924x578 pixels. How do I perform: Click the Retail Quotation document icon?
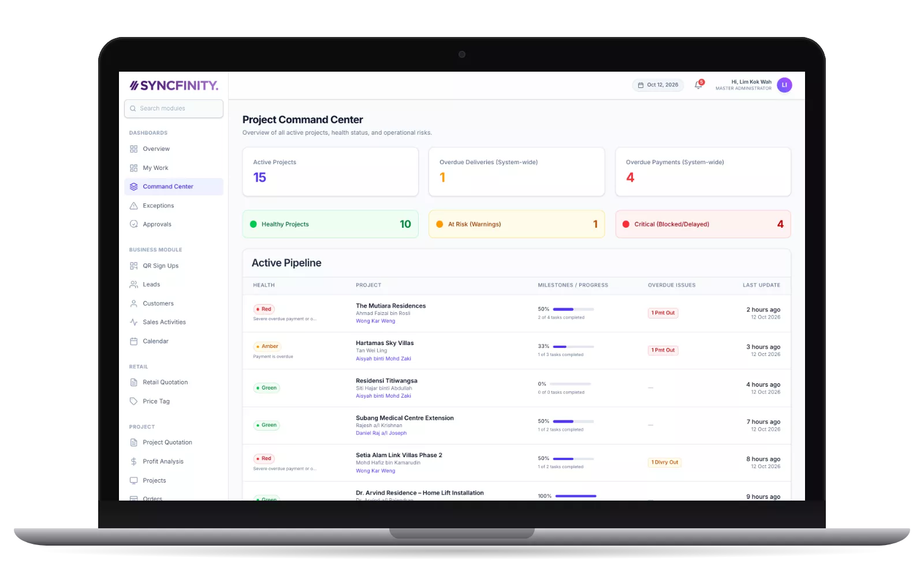pyautogui.click(x=133, y=383)
